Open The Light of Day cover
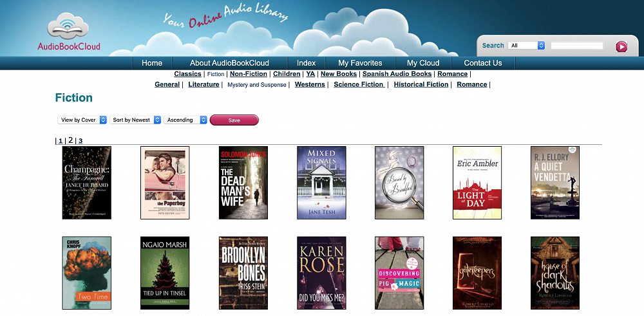Viewport: 644px width, 316px height. [477, 183]
